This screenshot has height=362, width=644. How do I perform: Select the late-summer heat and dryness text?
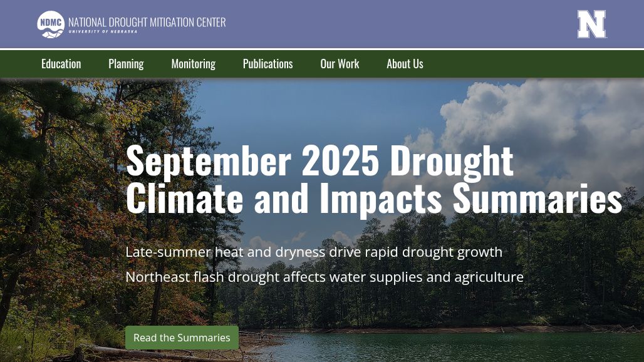point(314,252)
